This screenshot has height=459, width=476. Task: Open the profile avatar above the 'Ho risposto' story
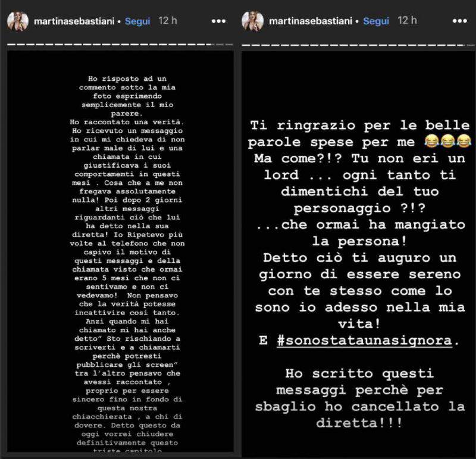click(x=18, y=21)
